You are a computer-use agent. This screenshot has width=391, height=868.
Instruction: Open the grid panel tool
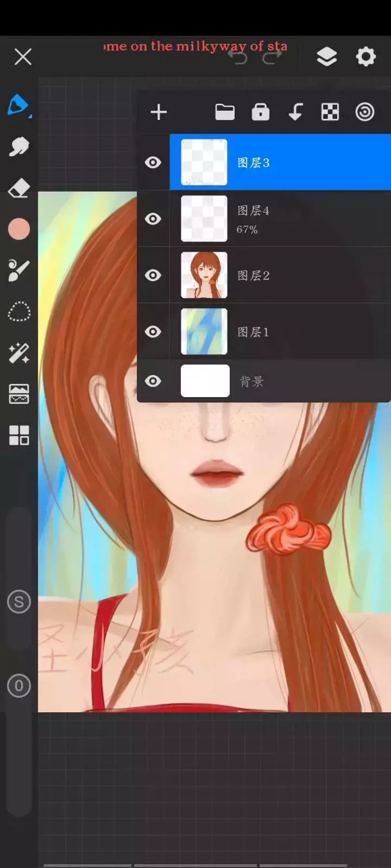pyautogui.click(x=18, y=435)
